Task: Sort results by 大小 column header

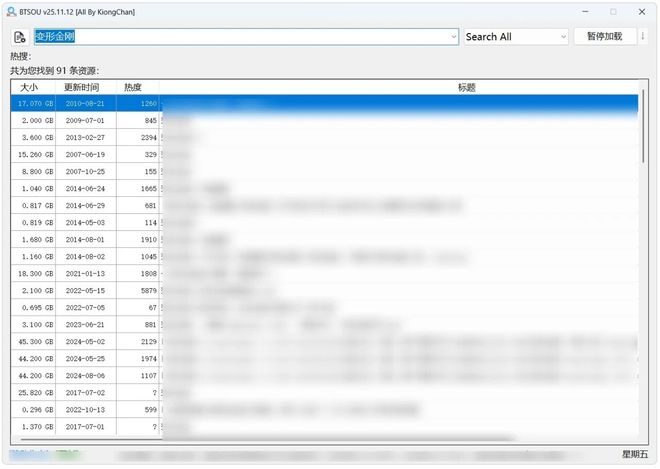Action: coord(35,87)
